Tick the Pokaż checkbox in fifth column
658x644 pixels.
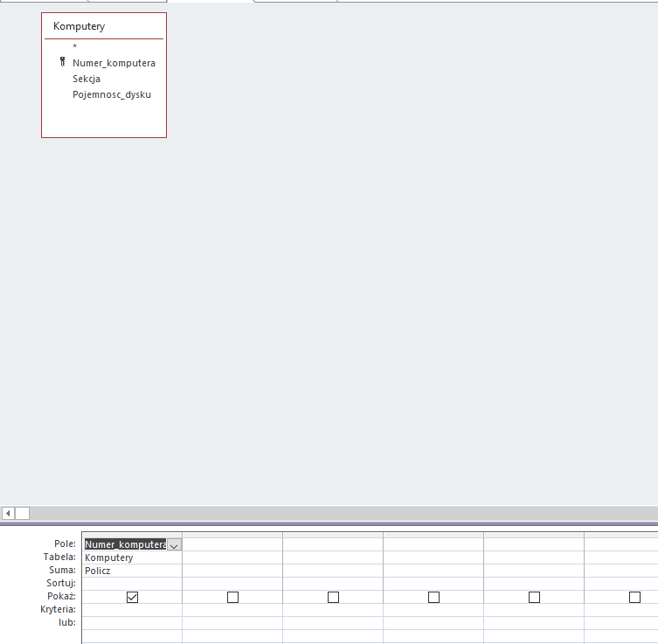point(534,597)
